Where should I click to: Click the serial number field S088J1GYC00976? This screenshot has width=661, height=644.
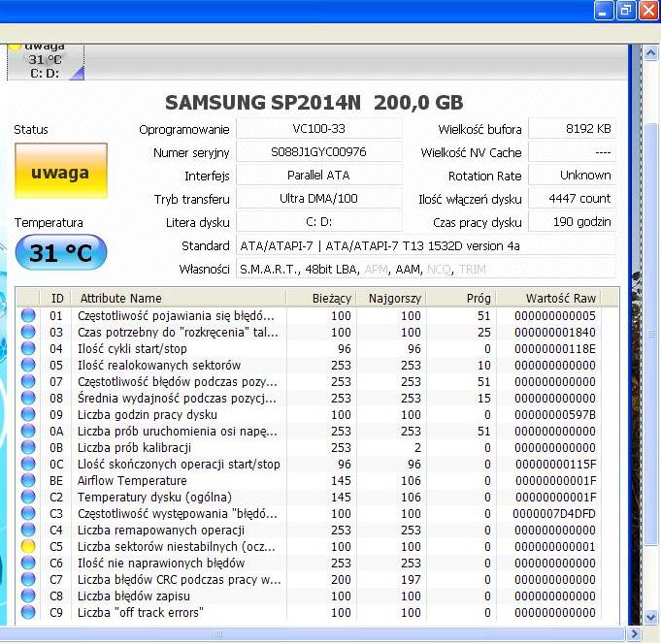pos(318,151)
